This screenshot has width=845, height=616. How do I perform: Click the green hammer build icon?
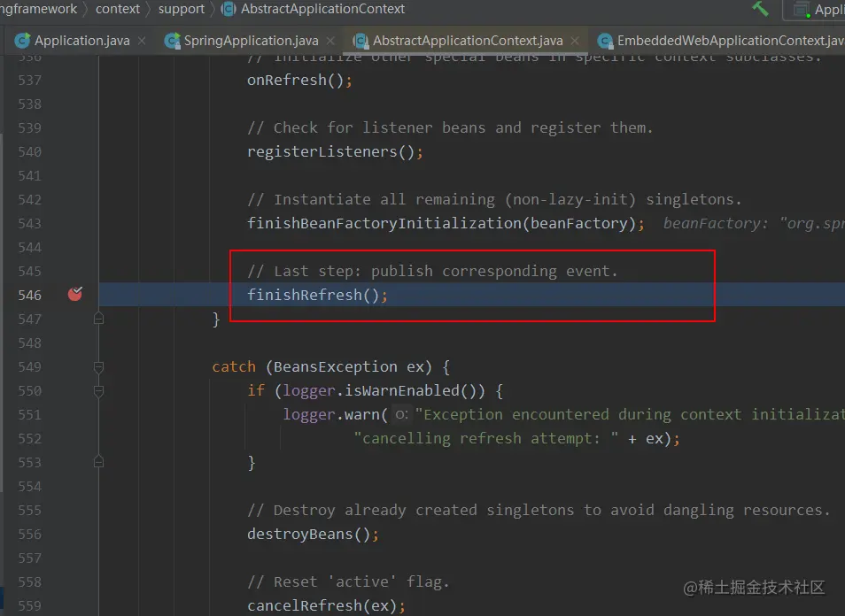(x=760, y=9)
